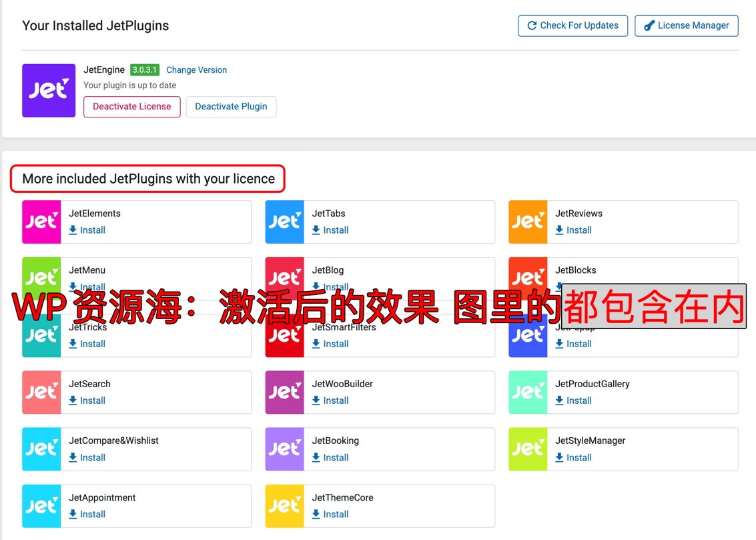The width and height of the screenshot is (756, 540).
Task: Click the JetAppointment plugin name
Action: point(102,497)
